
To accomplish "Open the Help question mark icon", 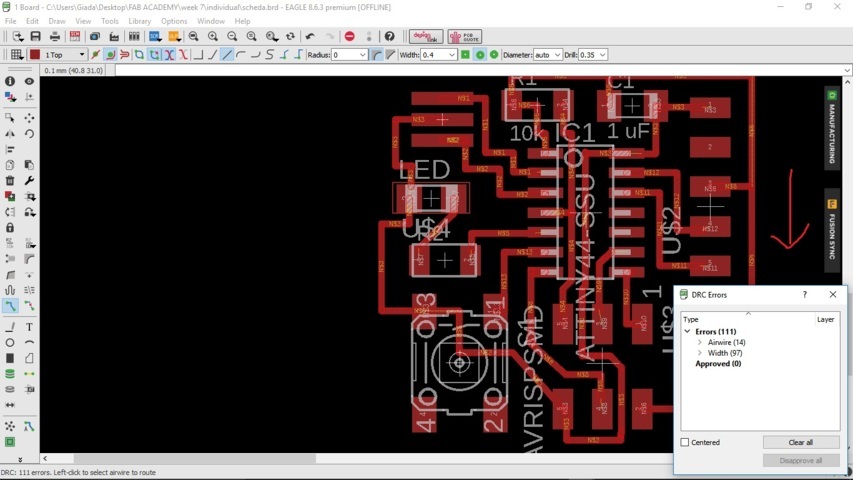I will point(390,36).
